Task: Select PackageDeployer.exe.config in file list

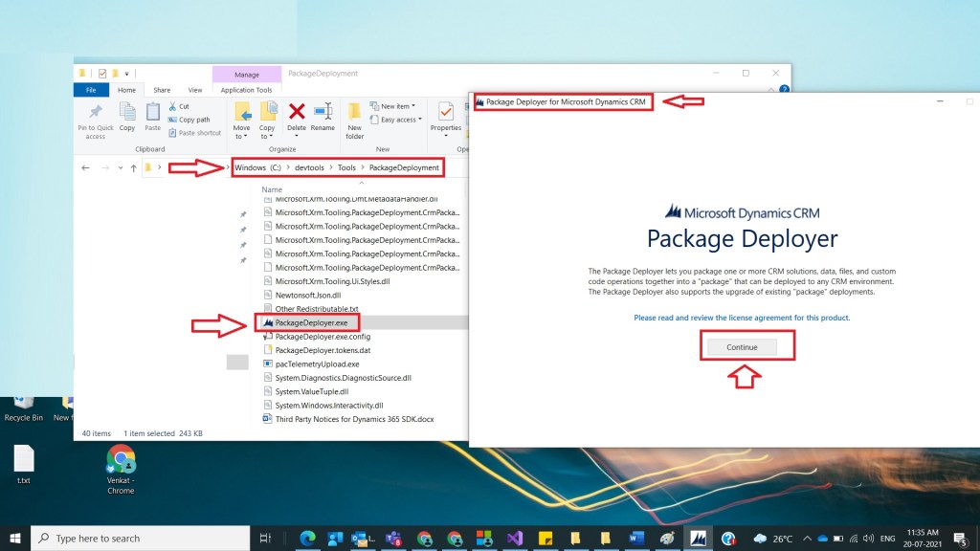Action: pyautogui.click(x=322, y=337)
